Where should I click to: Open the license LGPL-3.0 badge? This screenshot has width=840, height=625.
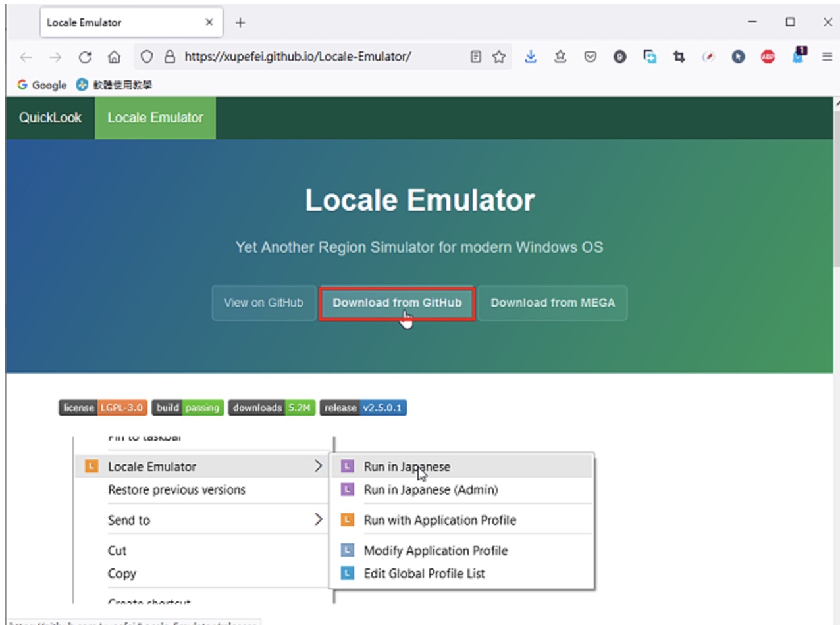(103, 408)
